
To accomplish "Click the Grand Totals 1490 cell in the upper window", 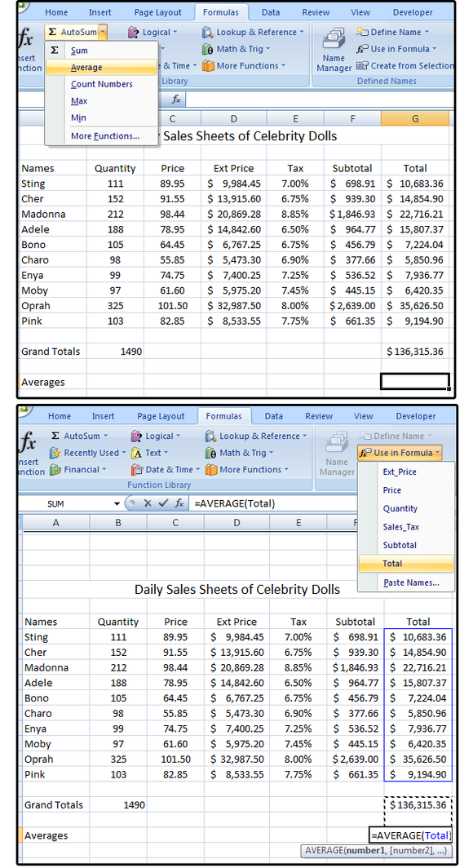I will [x=115, y=351].
